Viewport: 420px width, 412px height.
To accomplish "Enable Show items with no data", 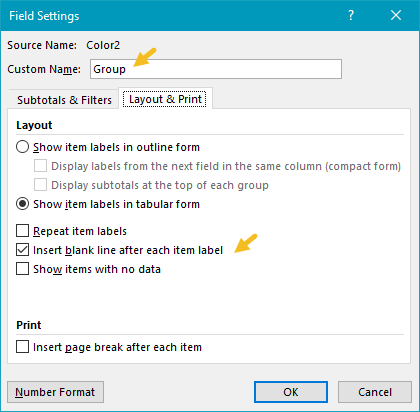I will (x=22, y=269).
